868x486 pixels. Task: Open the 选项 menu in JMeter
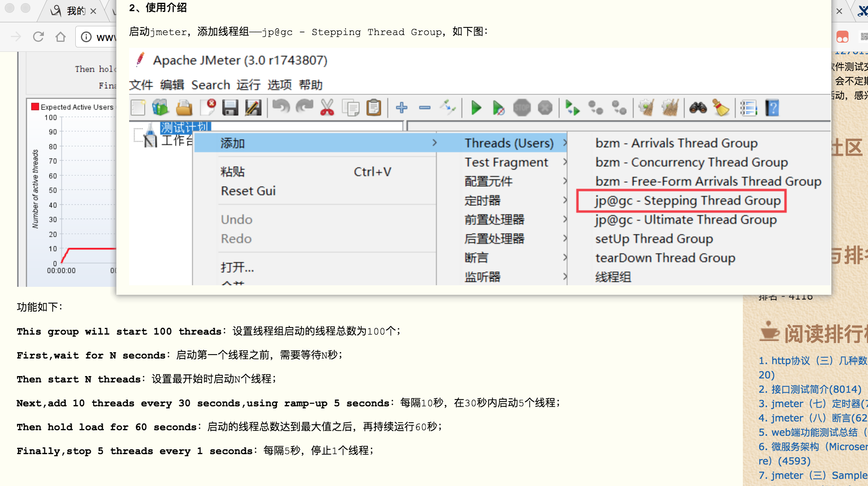click(x=279, y=85)
